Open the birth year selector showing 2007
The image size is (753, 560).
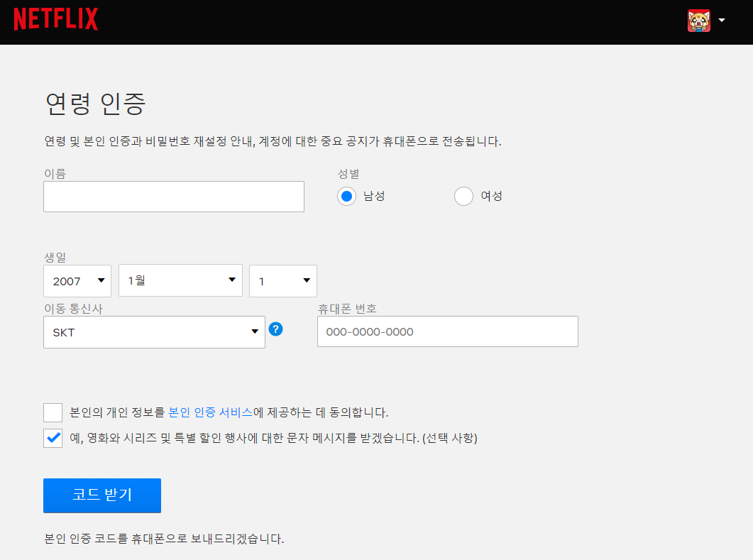click(77, 280)
